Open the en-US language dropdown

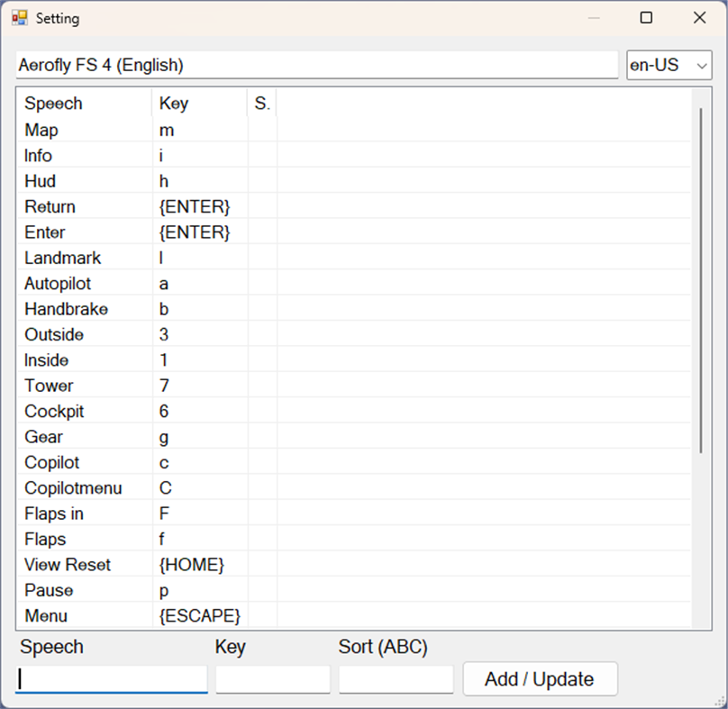669,65
